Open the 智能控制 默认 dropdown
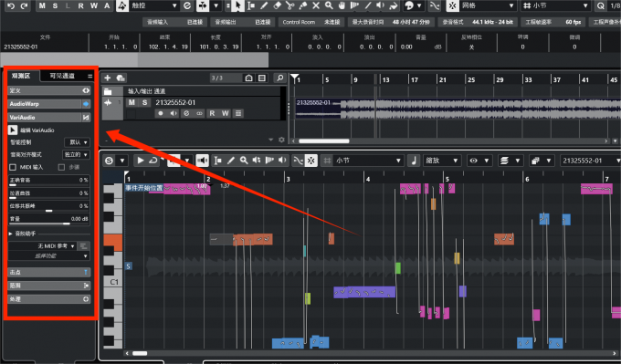621x364 pixels. click(77, 142)
